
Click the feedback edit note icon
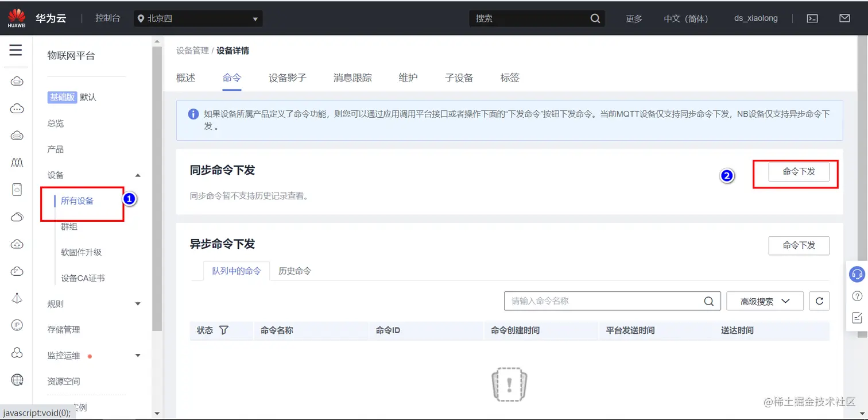(857, 318)
